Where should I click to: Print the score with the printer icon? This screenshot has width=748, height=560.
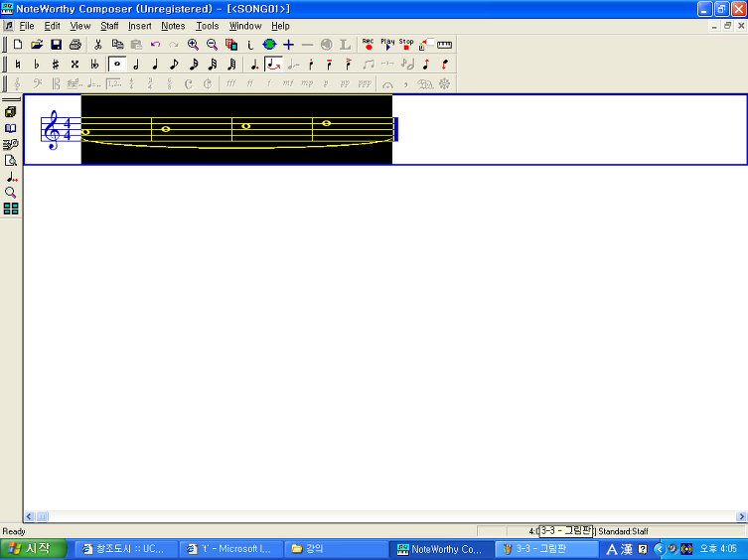point(75,45)
